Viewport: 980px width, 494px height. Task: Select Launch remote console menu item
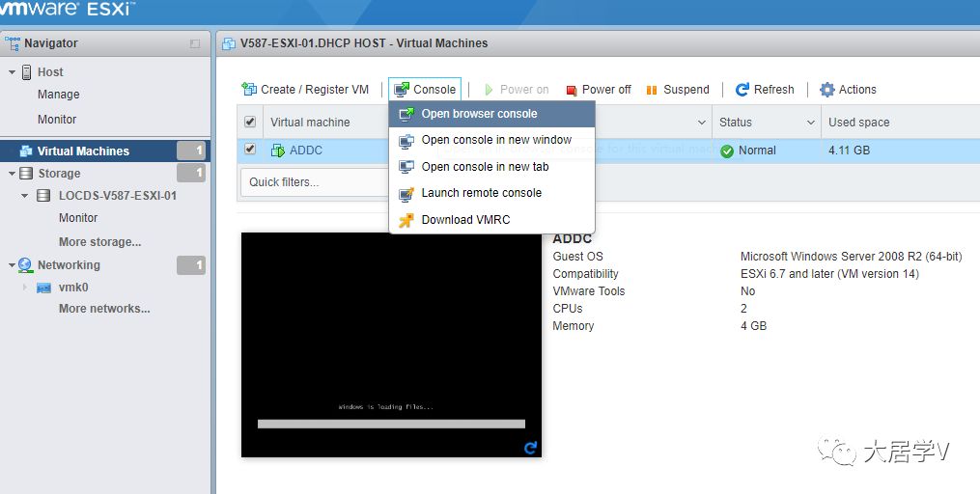click(491, 193)
